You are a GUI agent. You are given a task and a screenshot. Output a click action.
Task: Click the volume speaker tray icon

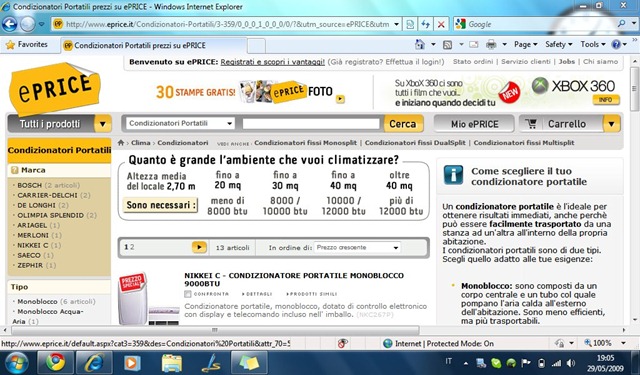(x=571, y=363)
